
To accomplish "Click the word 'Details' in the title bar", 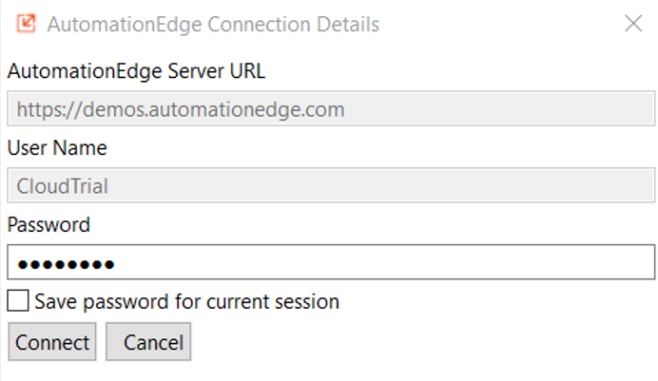I will point(348,24).
